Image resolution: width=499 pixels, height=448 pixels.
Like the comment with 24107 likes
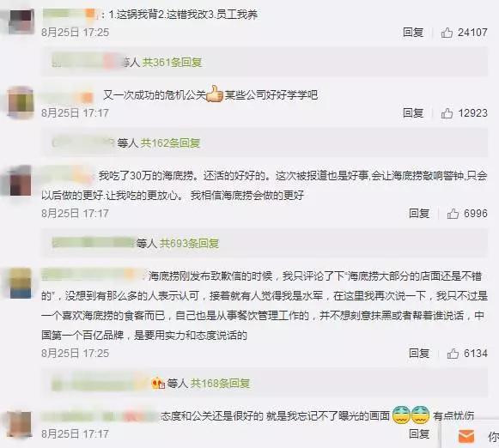click(x=447, y=33)
